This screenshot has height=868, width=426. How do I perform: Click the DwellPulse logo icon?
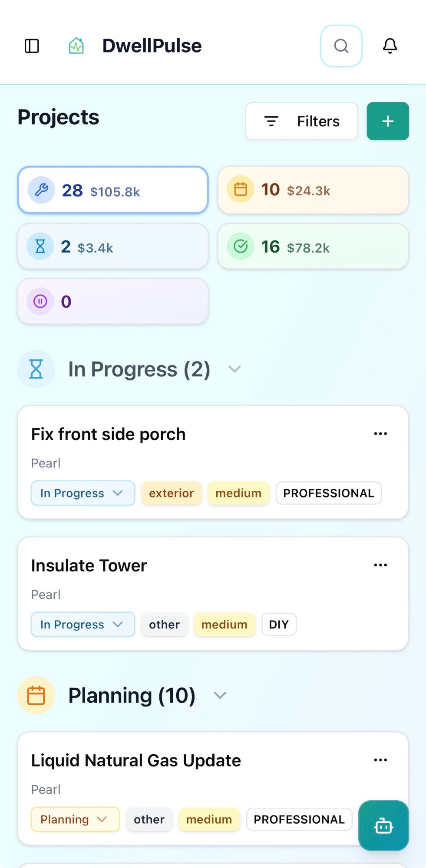pos(76,45)
